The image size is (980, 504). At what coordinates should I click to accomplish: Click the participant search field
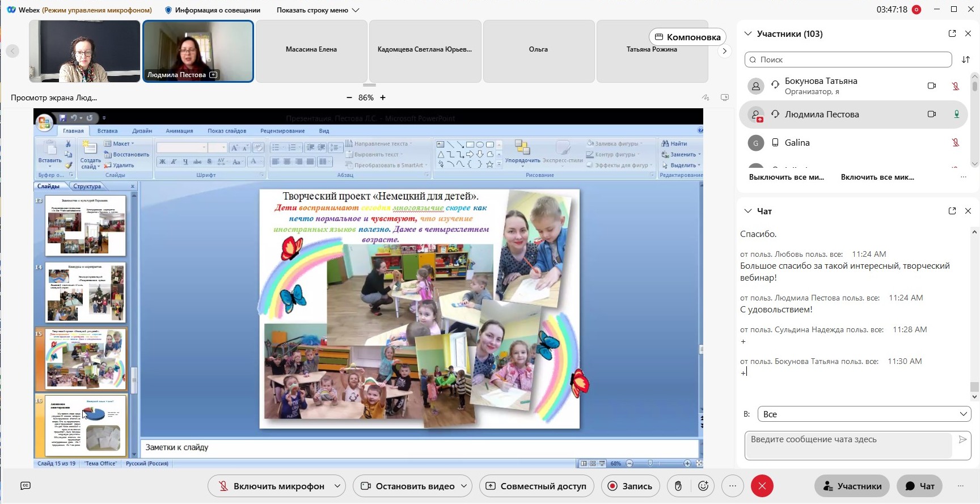pyautogui.click(x=848, y=60)
